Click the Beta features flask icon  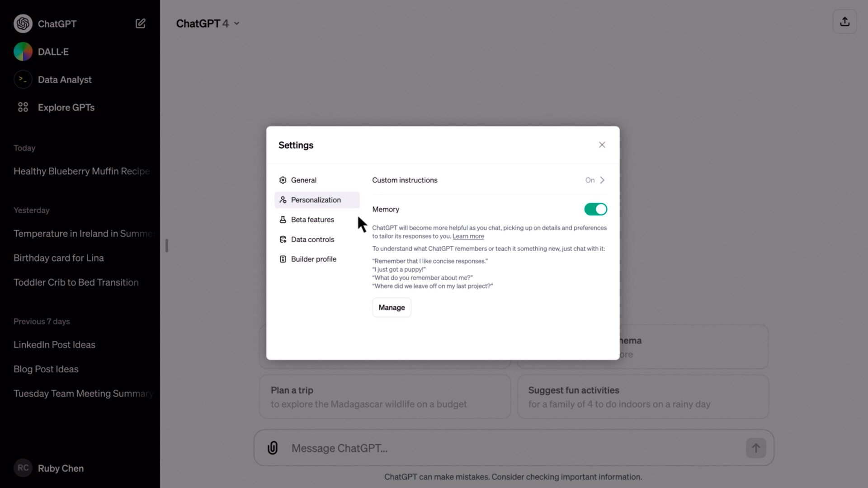[x=283, y=219]
